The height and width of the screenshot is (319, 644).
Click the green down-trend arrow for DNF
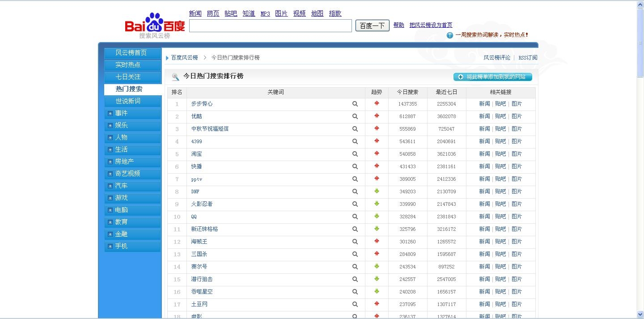click(x=377, y=191)
